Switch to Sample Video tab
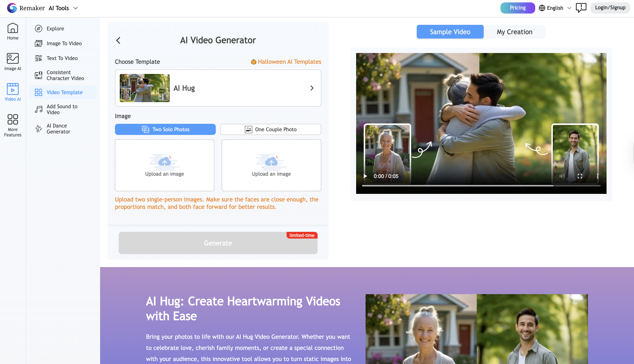 [x=450, y=32]
